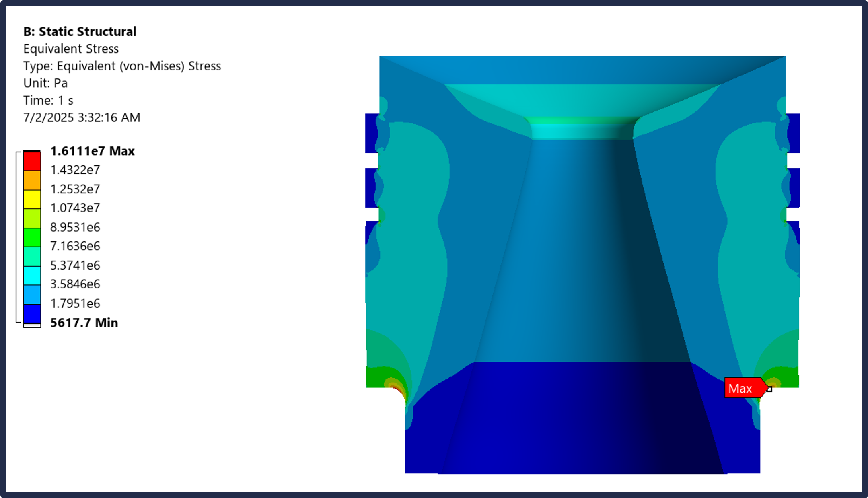Click the B: Static Structural title

80,31
